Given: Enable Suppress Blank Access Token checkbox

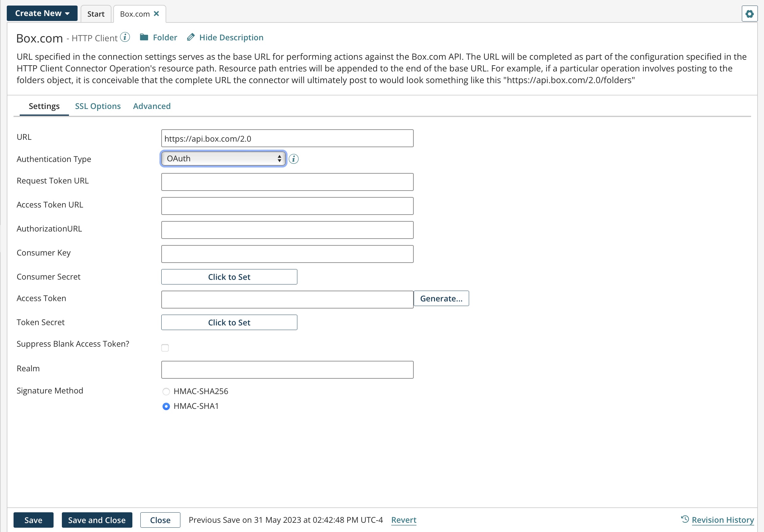Looking at the screenshot, I should coord(165,348).
